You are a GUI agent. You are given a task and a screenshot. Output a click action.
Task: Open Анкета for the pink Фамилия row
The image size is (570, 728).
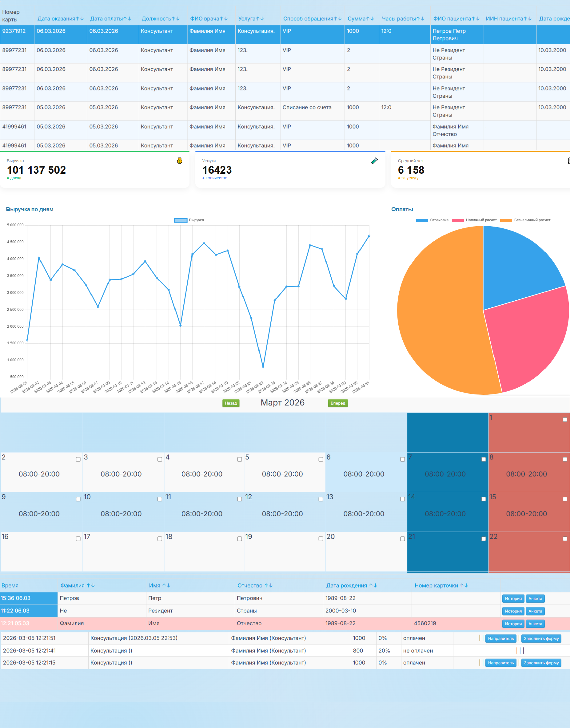click(x=535, y=623)
